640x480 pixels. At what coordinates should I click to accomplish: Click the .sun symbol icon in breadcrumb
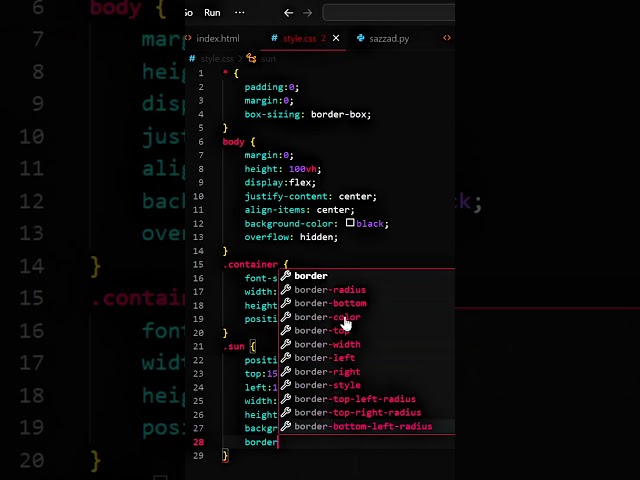point(251,58)
